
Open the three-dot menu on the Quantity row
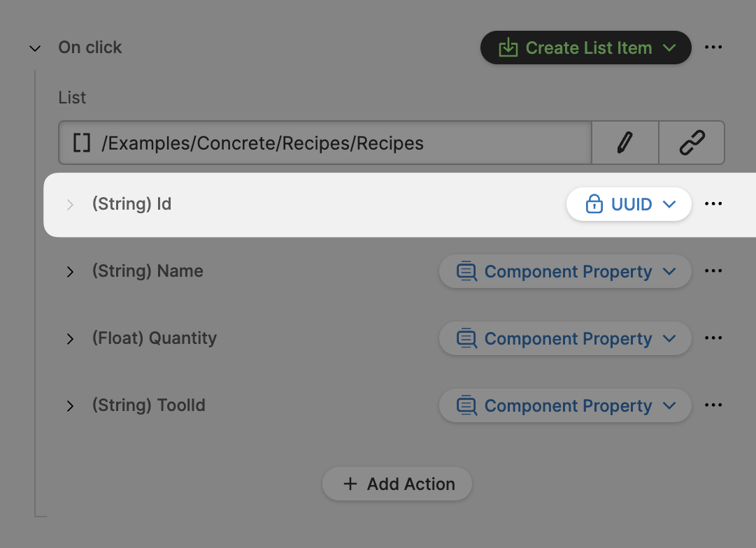click(713, 338)
